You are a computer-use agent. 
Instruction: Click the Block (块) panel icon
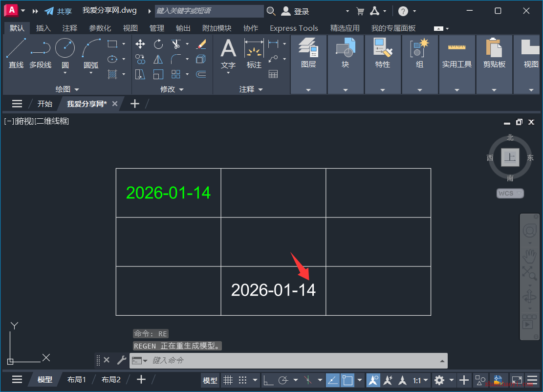pyautogui.click(x=345, y=49)
